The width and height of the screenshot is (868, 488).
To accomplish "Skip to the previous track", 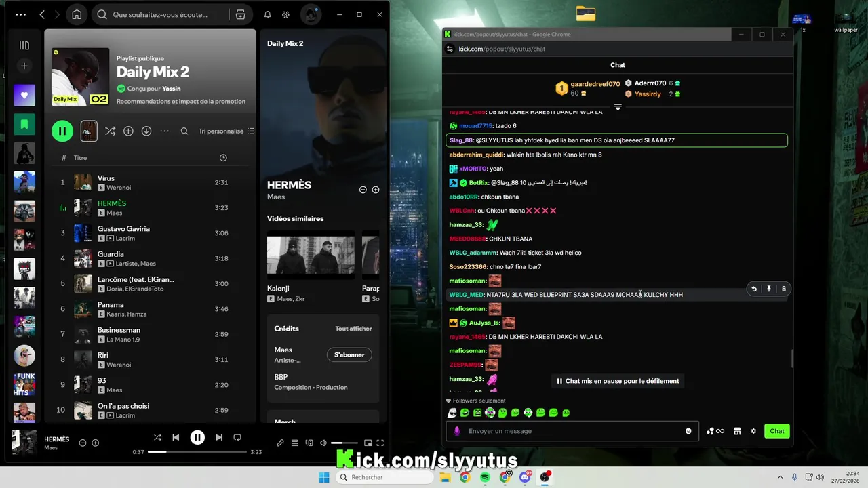I will coord(176,438).
